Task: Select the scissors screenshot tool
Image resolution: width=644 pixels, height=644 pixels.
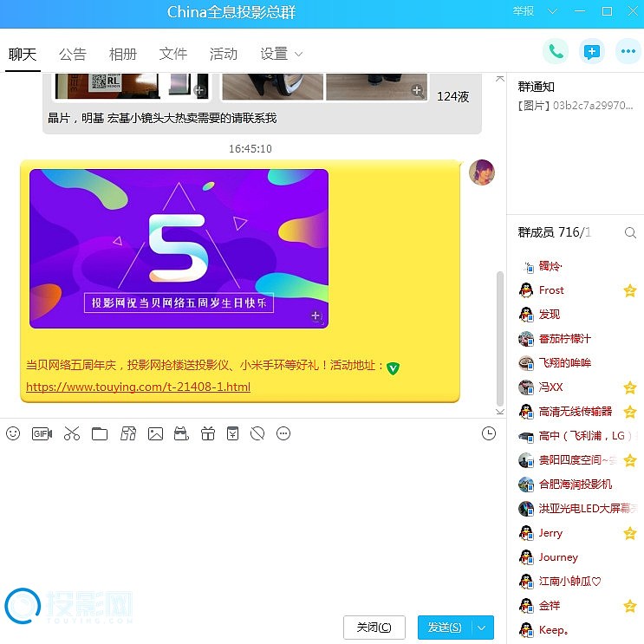Action: pyautogui.click(x=71, y=433)
